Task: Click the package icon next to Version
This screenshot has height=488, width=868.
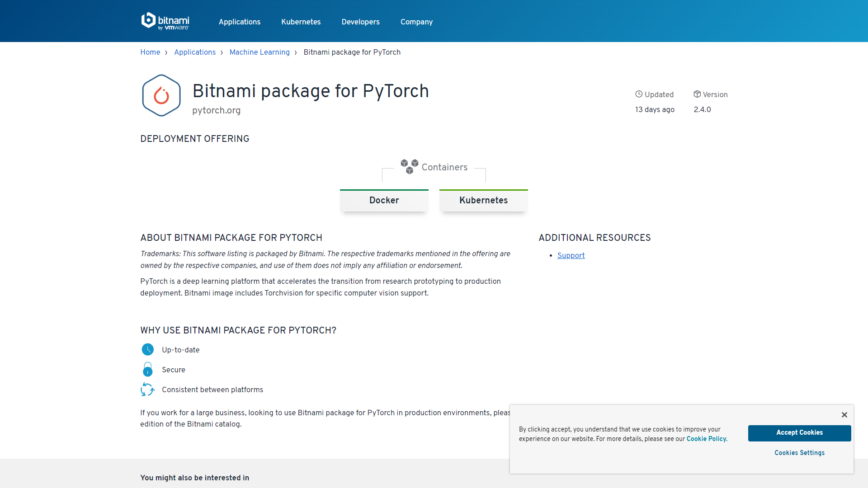Action: [698, 94]
